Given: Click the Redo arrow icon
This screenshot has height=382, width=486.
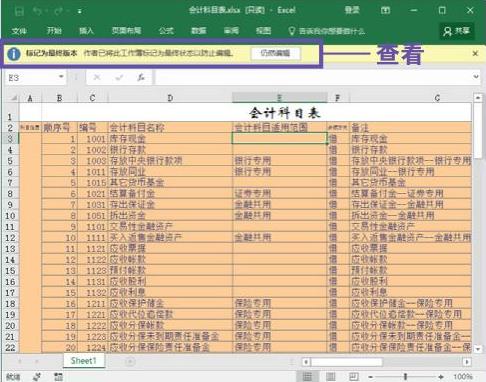Looking at the screenshot, I should point(58,11).
